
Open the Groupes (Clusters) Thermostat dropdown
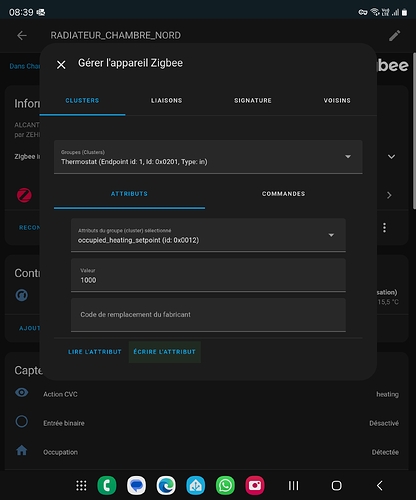[208, 157]
